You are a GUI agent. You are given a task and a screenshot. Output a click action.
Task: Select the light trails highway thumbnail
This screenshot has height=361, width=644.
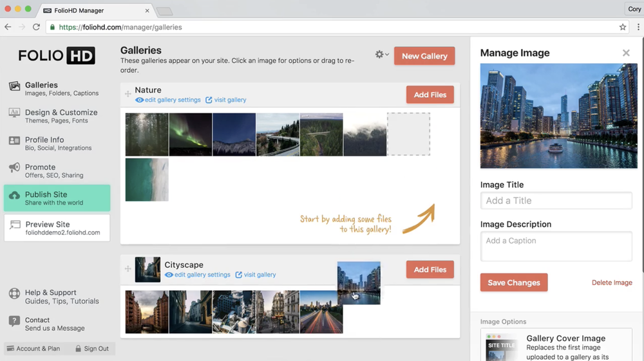[321, 311]
